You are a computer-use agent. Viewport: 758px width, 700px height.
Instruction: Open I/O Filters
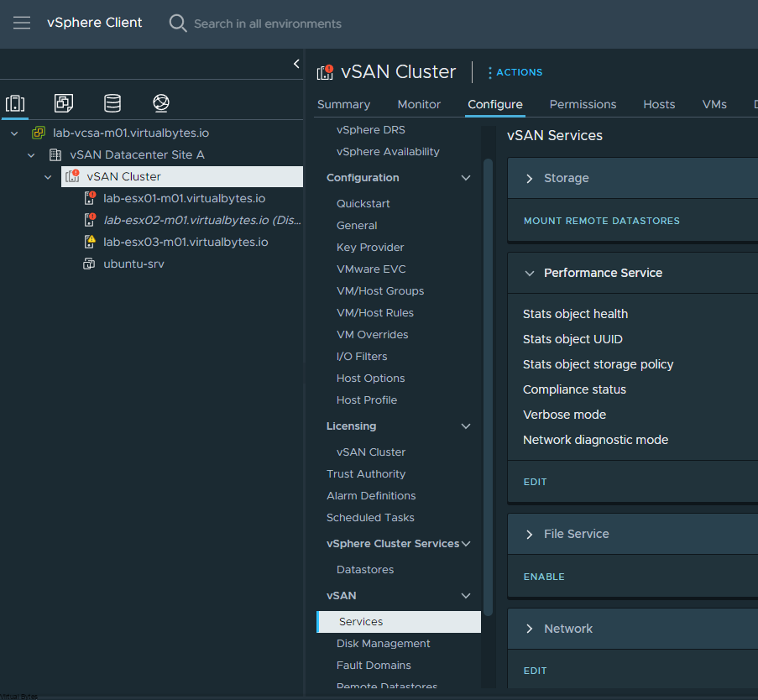pyautogui.click(x=362, y=356)
